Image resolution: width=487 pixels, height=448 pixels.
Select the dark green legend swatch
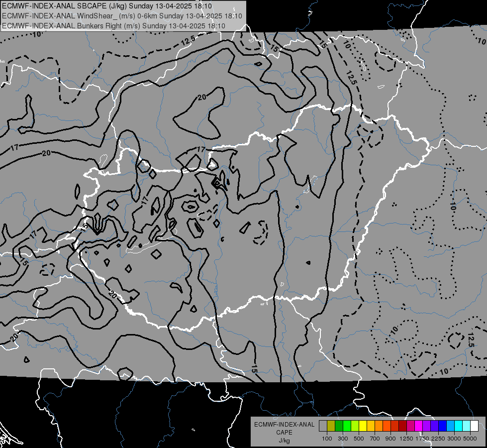339,426
